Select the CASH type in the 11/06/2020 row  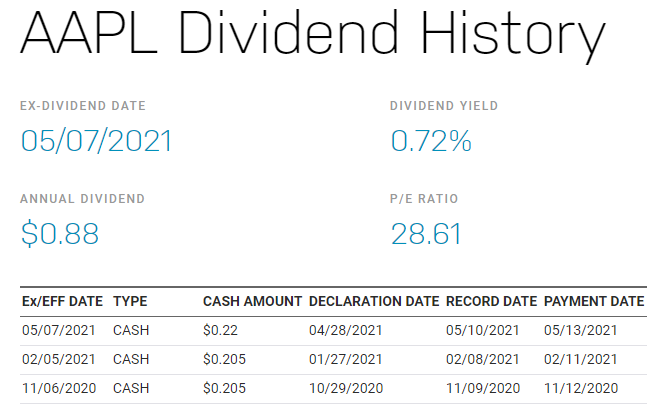tap(131, 388)
